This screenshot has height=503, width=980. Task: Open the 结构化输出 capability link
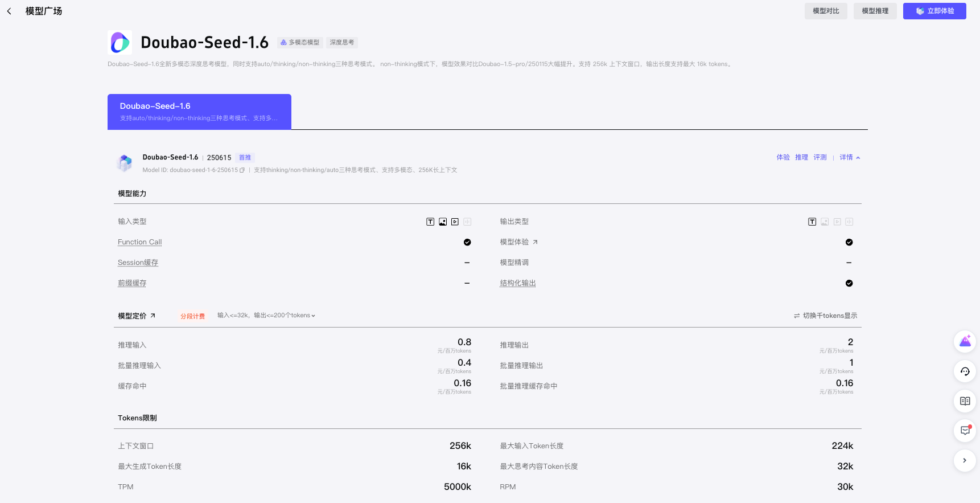point(518,283)
